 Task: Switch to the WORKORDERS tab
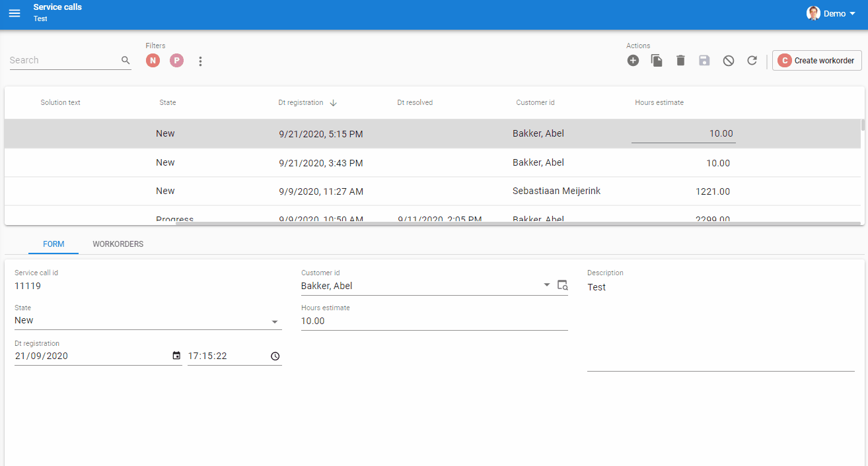[x=118, y=244]
